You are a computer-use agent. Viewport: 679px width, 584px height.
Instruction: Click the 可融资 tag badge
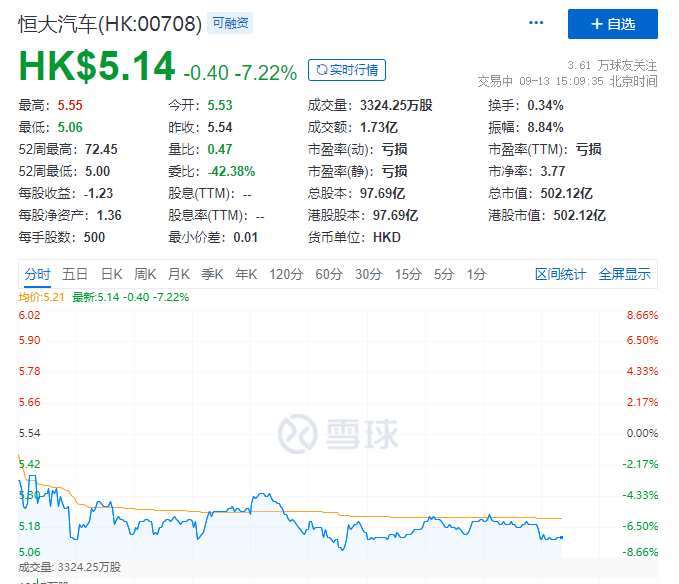click(231, 22)
